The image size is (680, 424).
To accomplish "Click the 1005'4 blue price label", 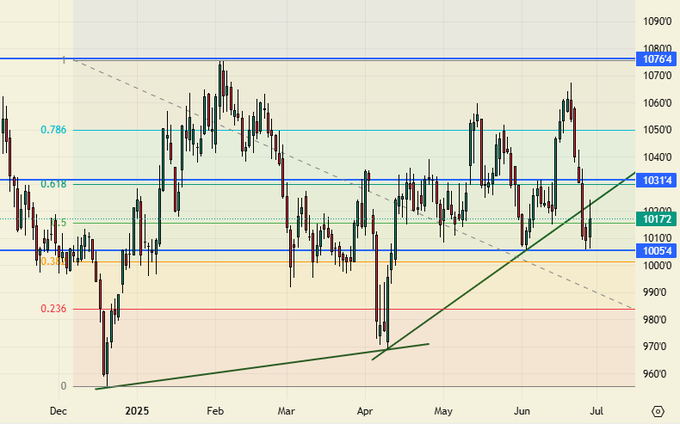I will 657,250.
